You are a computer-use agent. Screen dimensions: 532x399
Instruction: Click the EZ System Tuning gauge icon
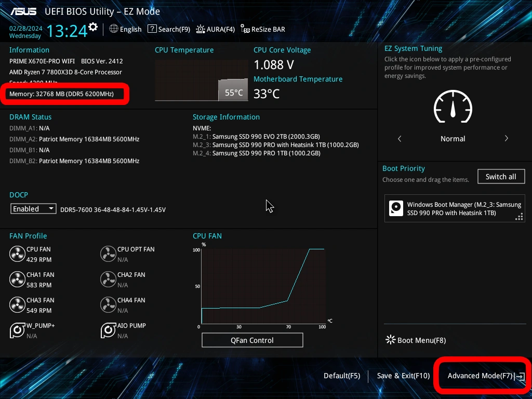click(x=453, y=106)
